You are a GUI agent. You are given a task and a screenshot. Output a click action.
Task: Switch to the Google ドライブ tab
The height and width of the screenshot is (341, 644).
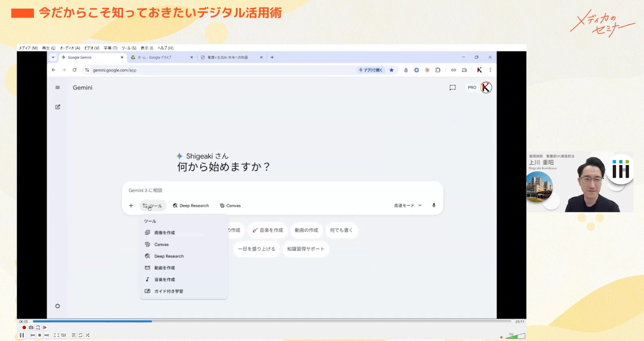tap(161, 57)
